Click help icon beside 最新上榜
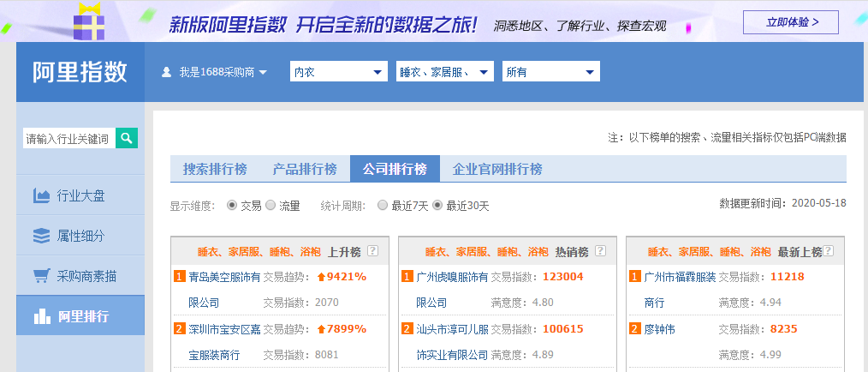The image size is (868, 372). [829, 251]
